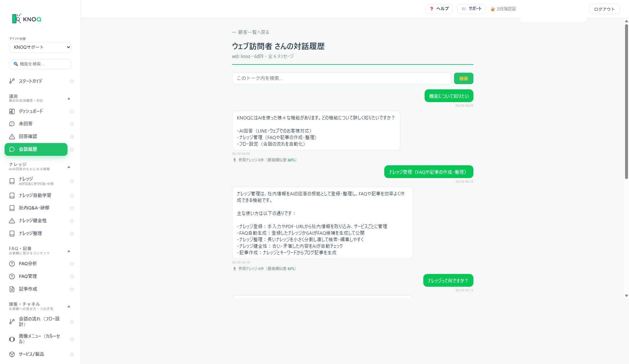Viewport: 629px width, 364px height.
Task: Favorite スタートガイド with its star
Action: click(72, 81)
